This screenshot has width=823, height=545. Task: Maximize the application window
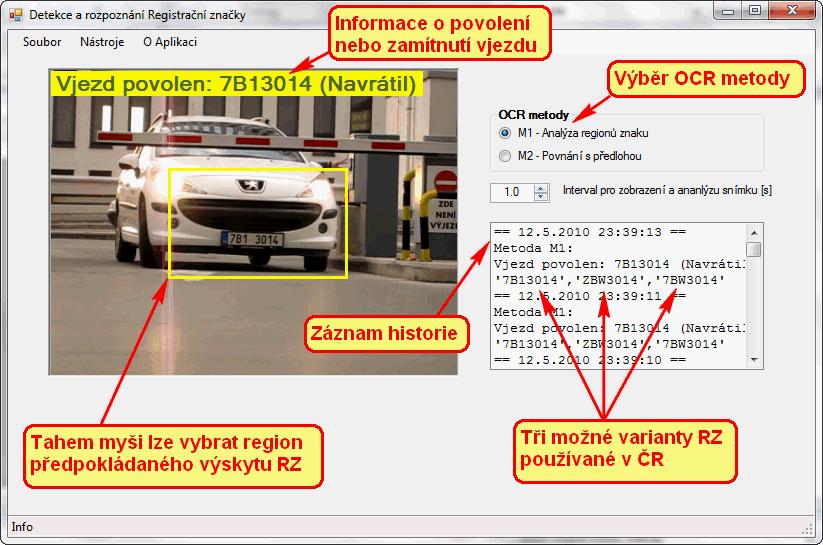(755, 11)
